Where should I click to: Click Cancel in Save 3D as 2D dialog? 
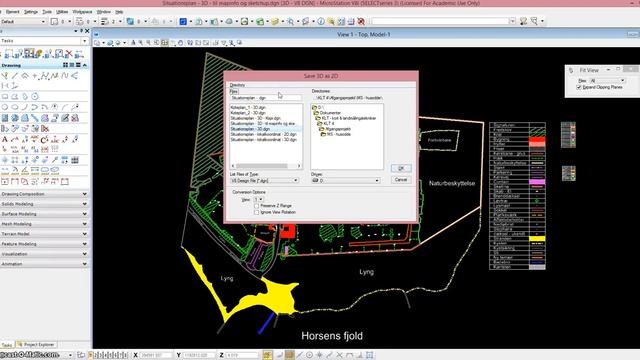[401, 180]
